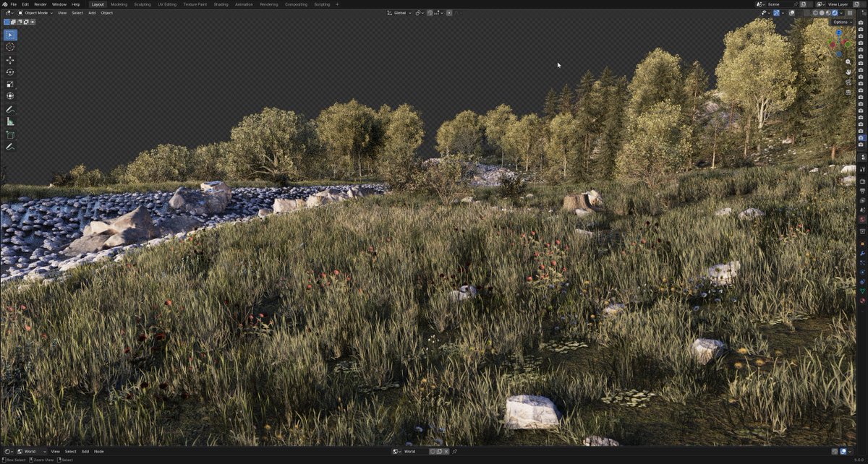Select the Transform tool
The width and height of the screenshot is (868, 464).
10,95
